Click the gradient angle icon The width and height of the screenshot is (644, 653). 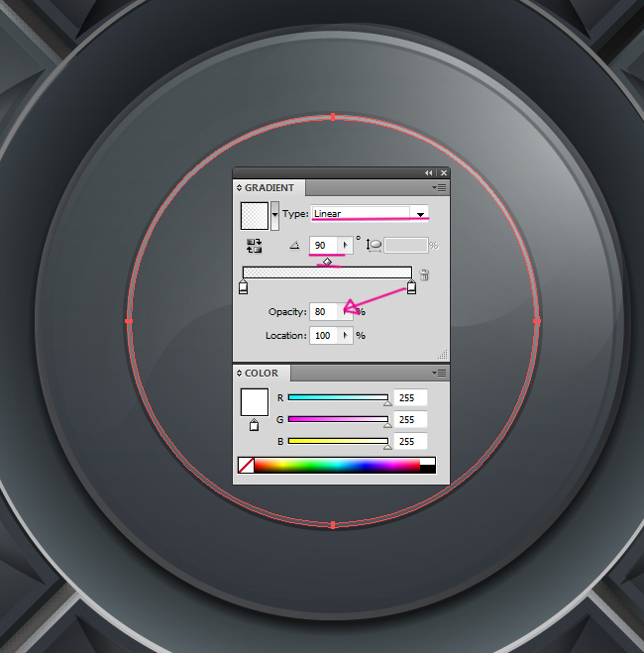[294, 246]
